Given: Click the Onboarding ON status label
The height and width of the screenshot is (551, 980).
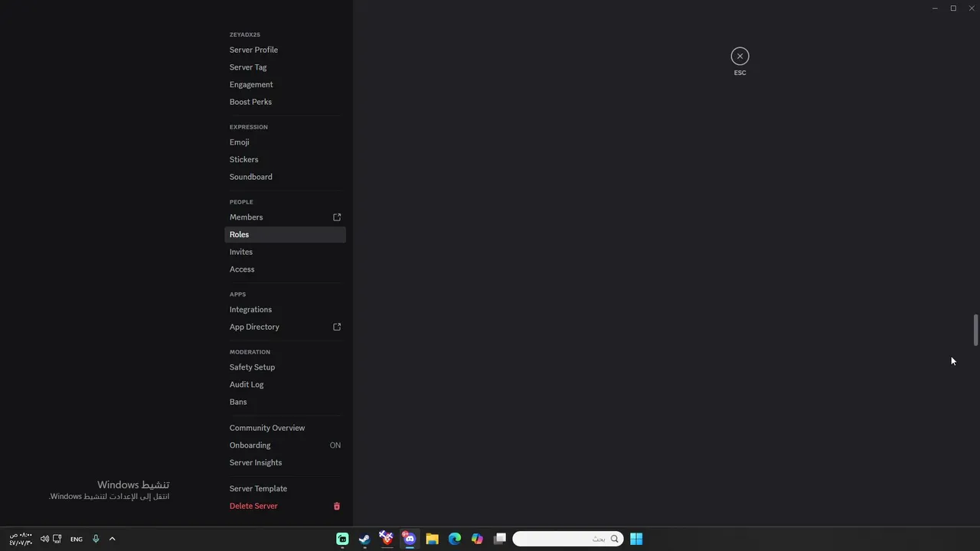Looking at the screenshot, I should pyautogui.click(x=335, y=445).
